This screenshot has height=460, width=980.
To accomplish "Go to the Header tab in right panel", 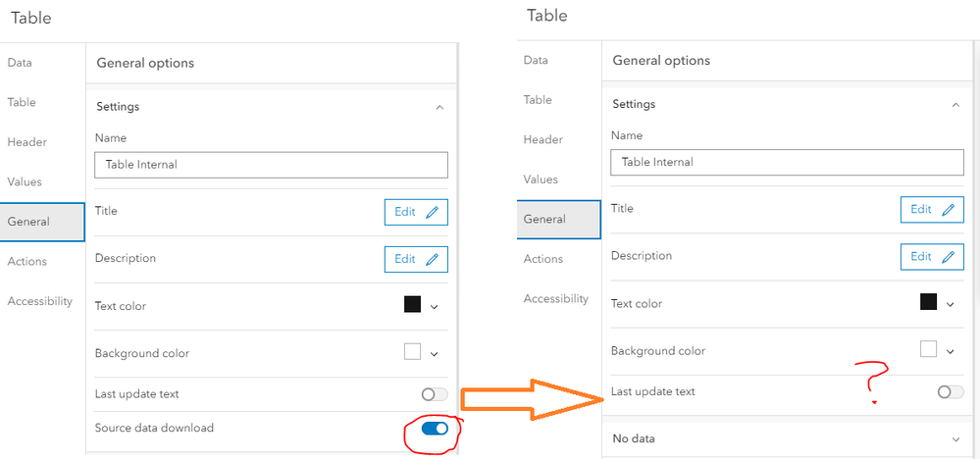I will [x=542, y=139].
